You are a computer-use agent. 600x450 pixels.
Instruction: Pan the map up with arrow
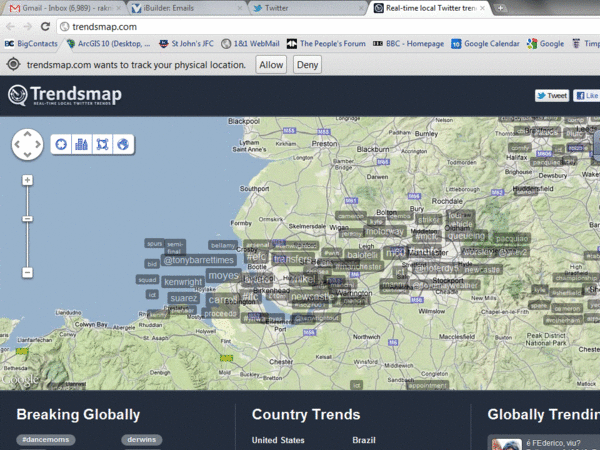point(28,134)
